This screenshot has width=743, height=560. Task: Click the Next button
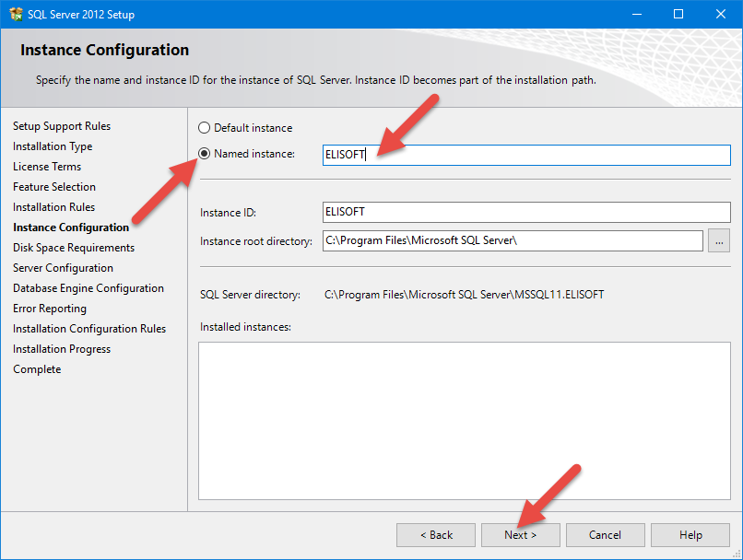tap(520, 535)
